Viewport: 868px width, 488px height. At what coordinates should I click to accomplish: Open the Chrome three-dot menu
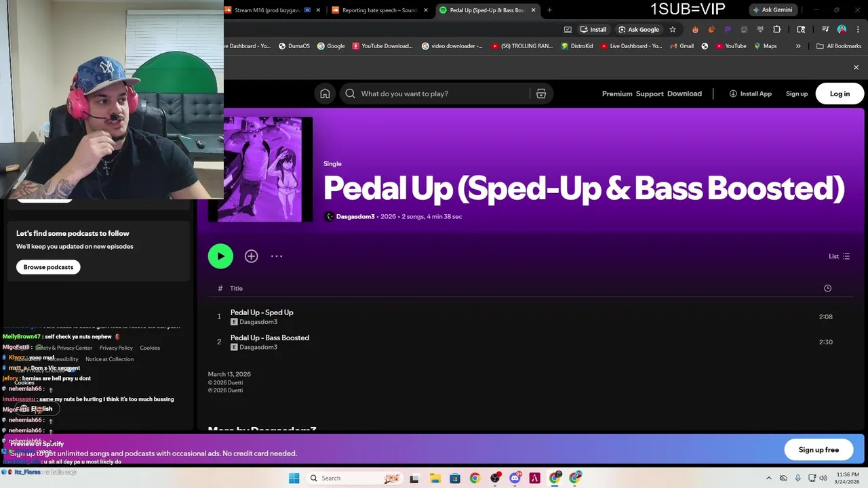[858, 29]
